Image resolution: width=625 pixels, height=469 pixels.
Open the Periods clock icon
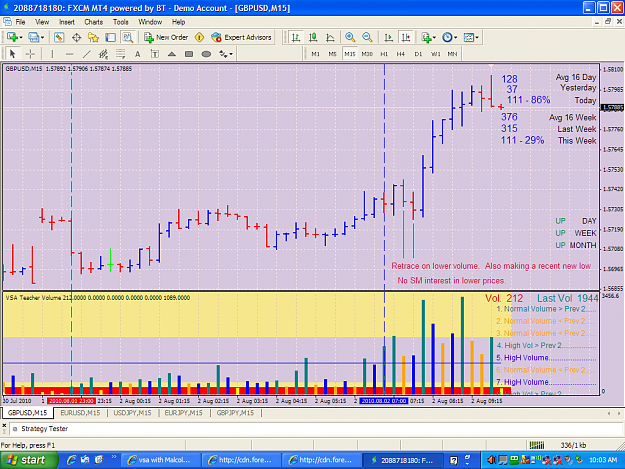pos(447,37)
